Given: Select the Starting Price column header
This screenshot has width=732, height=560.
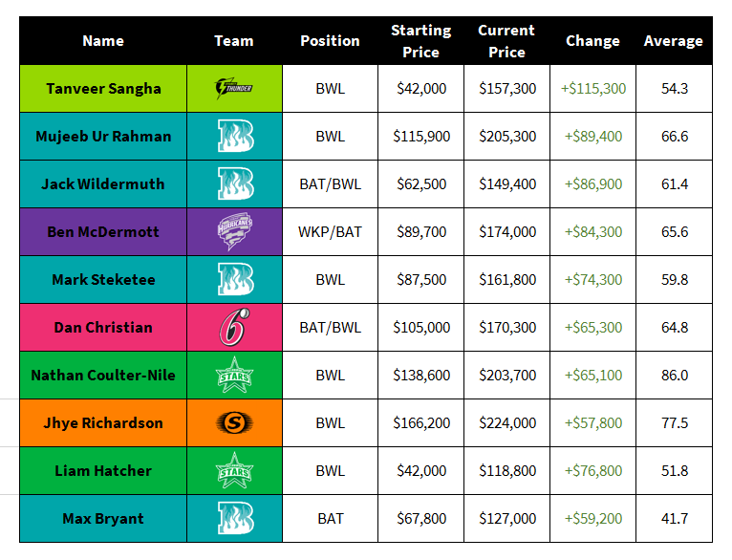Looking at the screenshot, I should [421, 41].
